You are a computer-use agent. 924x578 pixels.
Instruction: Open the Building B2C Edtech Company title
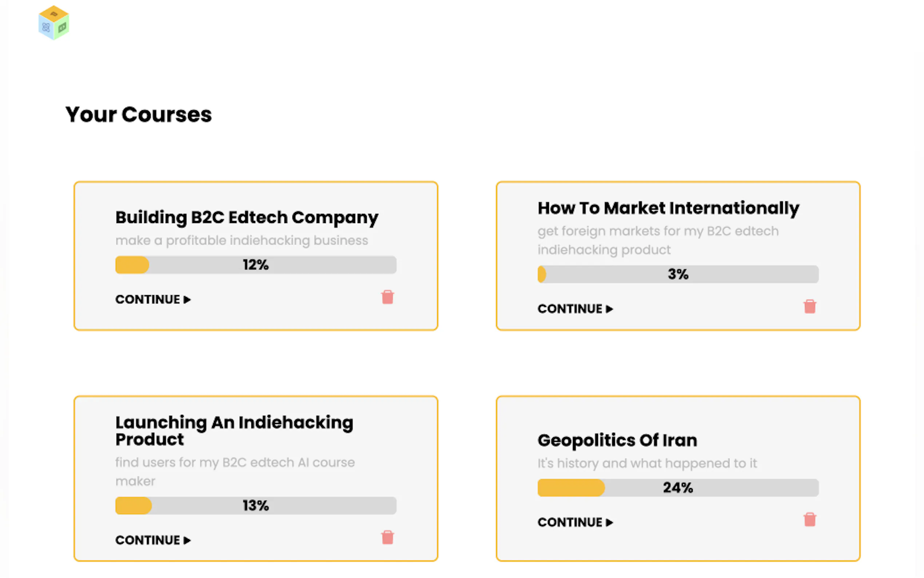247,218
